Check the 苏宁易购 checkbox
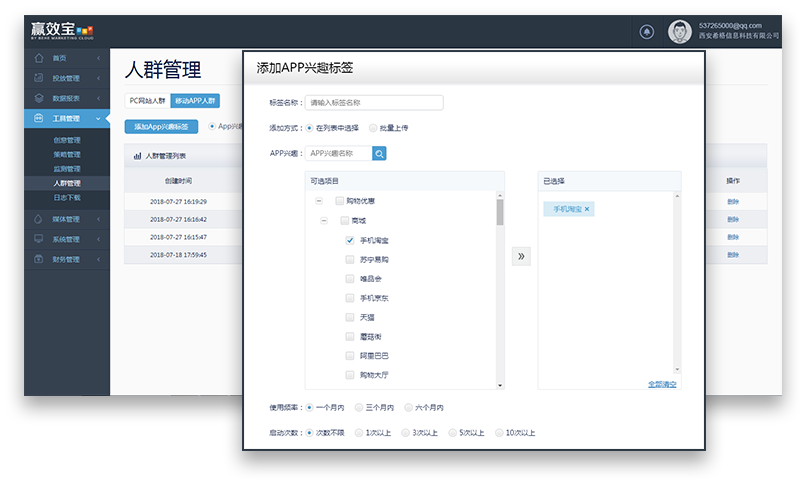This screenshot has width=800, height=500. pos(350,259)
